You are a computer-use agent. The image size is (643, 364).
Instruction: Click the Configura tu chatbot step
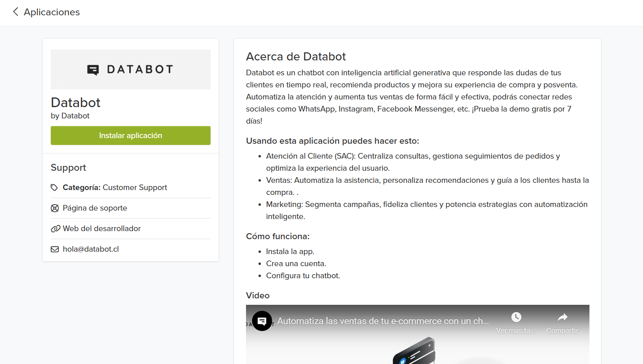point(303,276)
